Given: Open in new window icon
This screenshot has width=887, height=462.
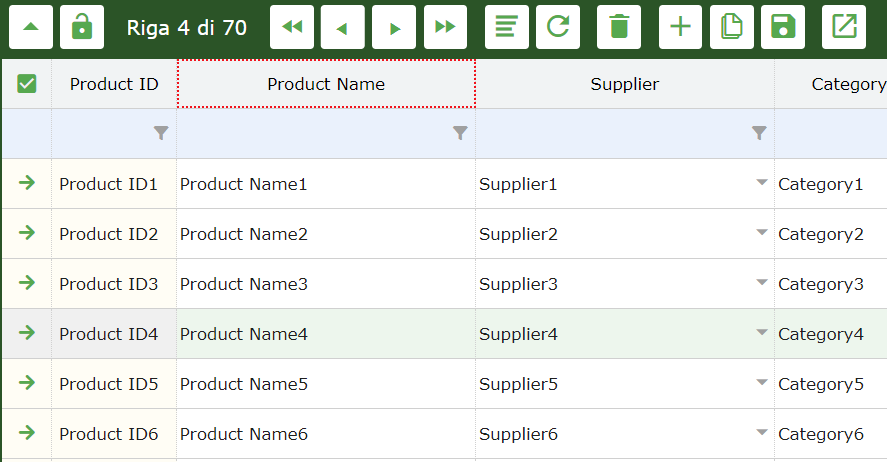Looking at the screenshot, I should pos(844,27).
